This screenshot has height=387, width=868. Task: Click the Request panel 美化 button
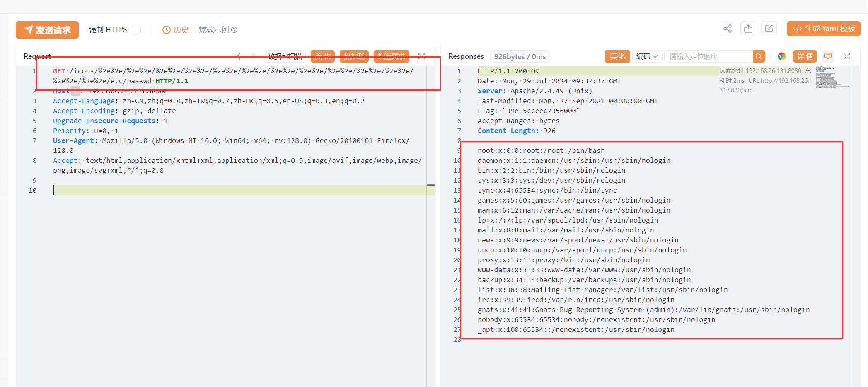tap(323, 56)
